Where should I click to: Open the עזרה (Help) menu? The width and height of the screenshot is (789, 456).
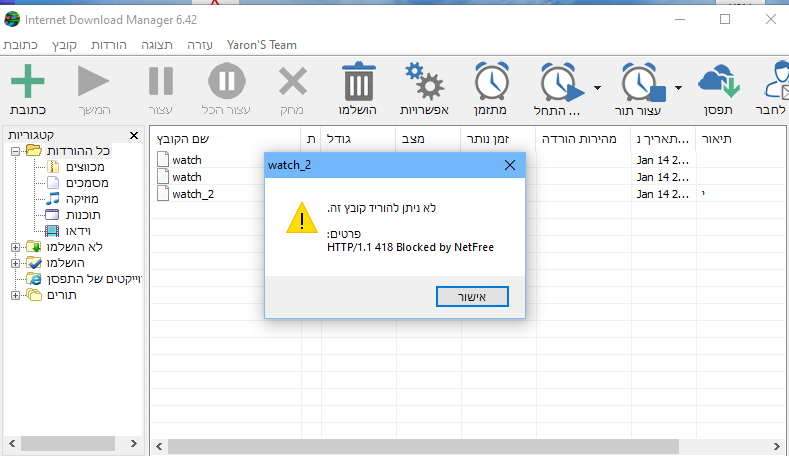[x=200, y=45]
